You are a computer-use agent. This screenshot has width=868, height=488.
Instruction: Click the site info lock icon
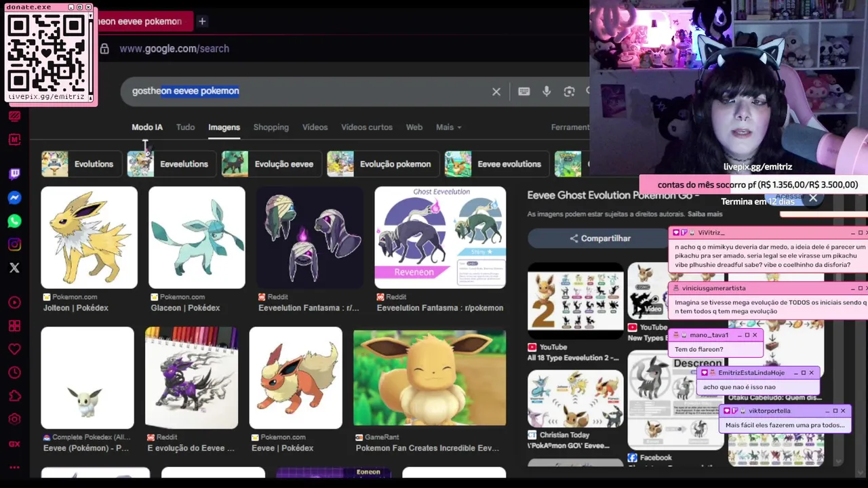[104, 49]
